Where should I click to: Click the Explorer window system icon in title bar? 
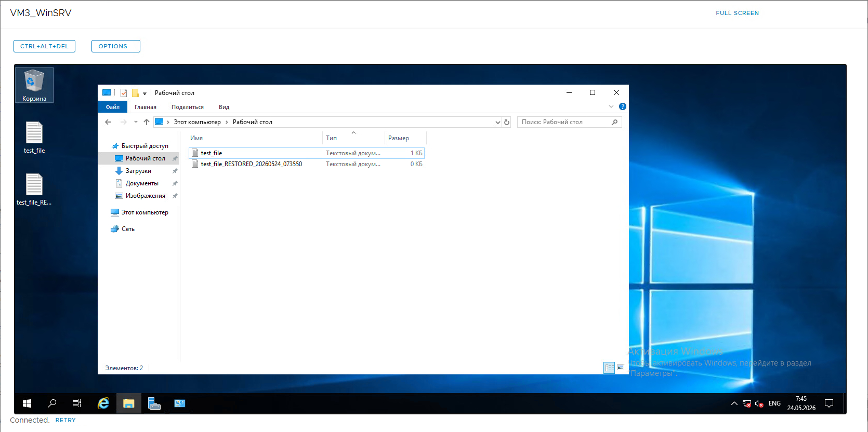point(107,93)
